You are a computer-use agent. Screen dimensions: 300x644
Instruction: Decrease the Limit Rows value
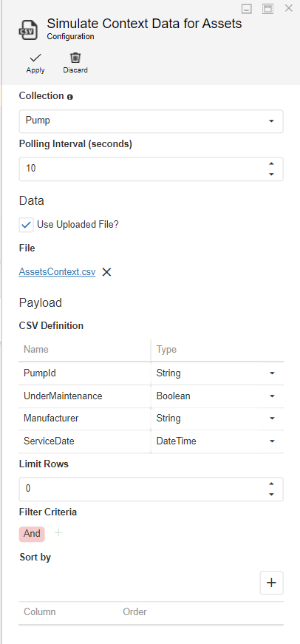click(x=271, y=494)
